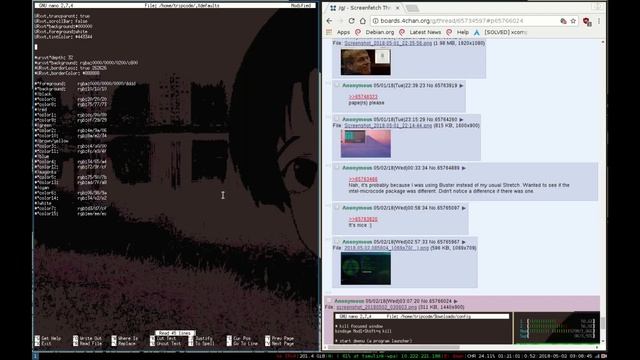The width and height of the screenshot is (640, 360).
Task: Tick the checkbox of post No.65764889
Action: click(x=337, y=167)
